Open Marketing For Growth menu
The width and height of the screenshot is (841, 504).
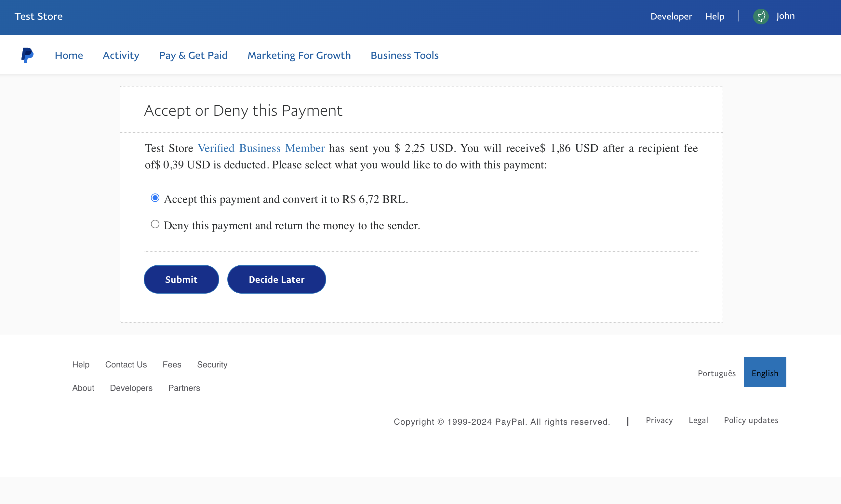click(x=299, y=55)
